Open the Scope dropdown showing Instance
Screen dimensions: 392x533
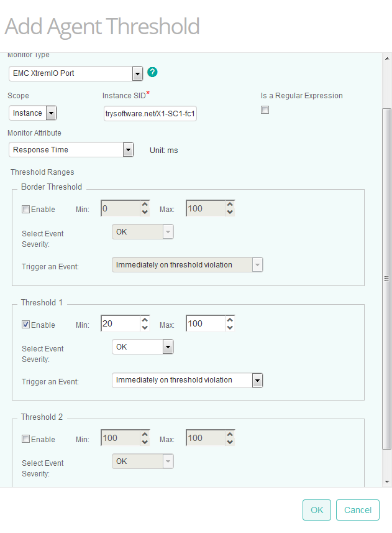[x=51, y=113]
